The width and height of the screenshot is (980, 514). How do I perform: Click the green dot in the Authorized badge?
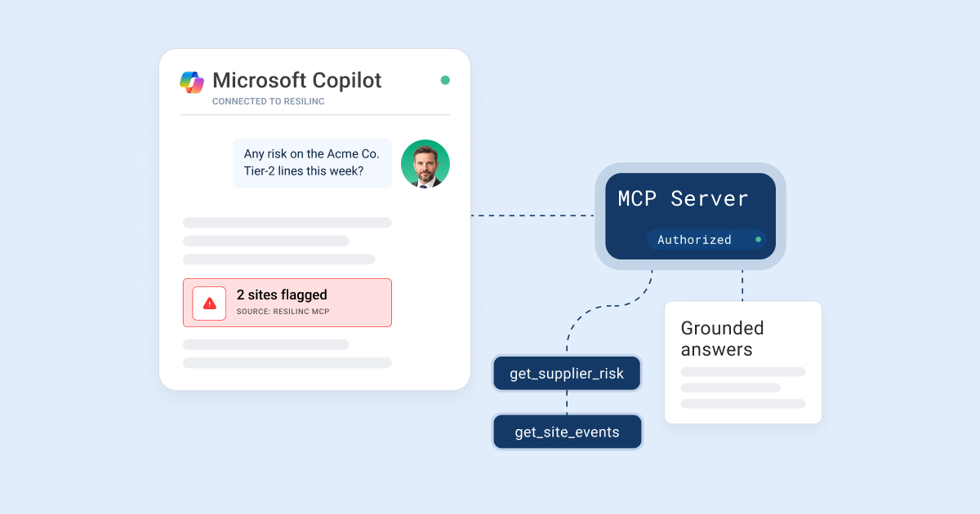click(x=758, y=239)
